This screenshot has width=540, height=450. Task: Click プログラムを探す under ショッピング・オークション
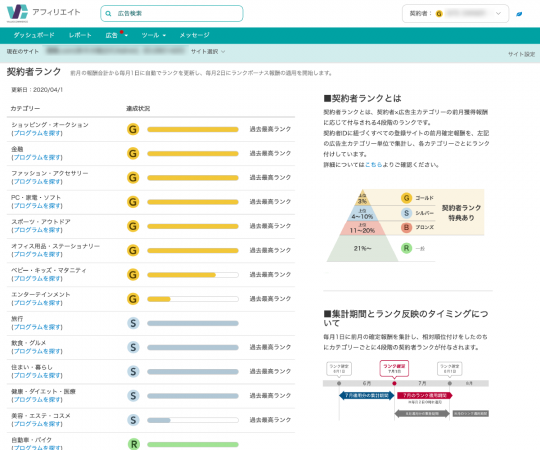[37, 133]
